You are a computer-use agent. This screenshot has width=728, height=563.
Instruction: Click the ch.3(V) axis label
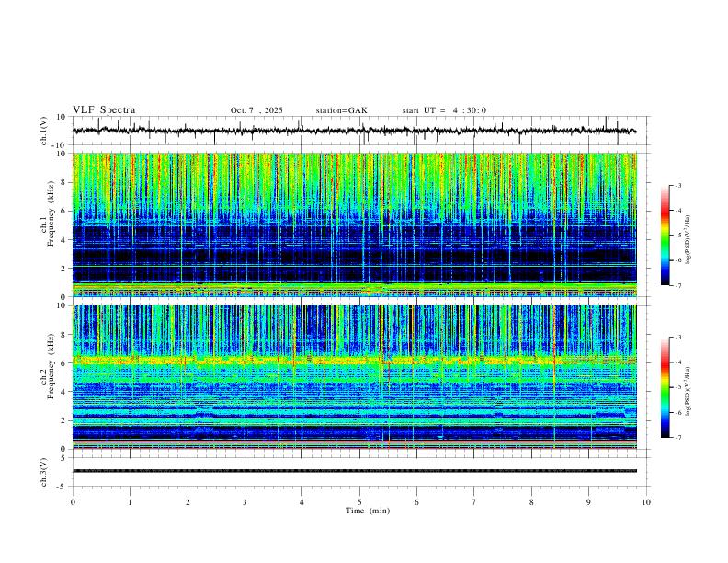click(44, 473)
